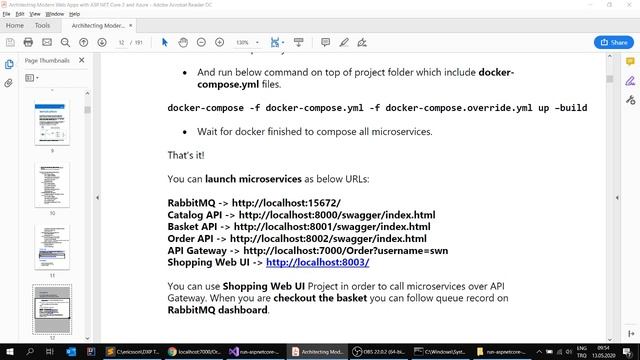640x360 pixels.
Task: Open Fill & Sign in right pane
Action: pyautogui.click(x=630, y=81)
